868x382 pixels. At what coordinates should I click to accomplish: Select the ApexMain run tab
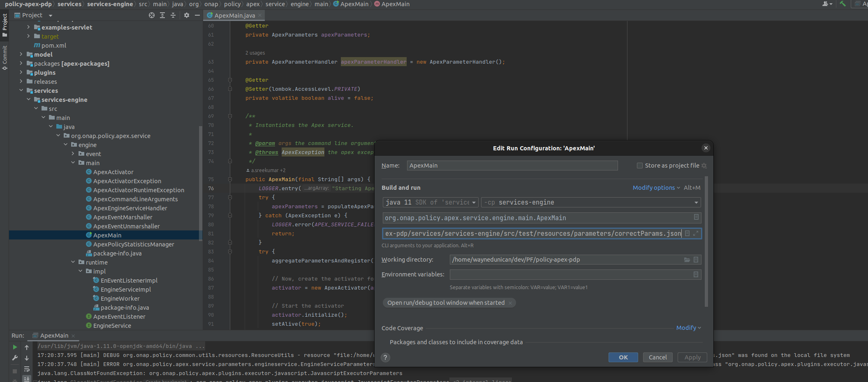coord(54,336)
